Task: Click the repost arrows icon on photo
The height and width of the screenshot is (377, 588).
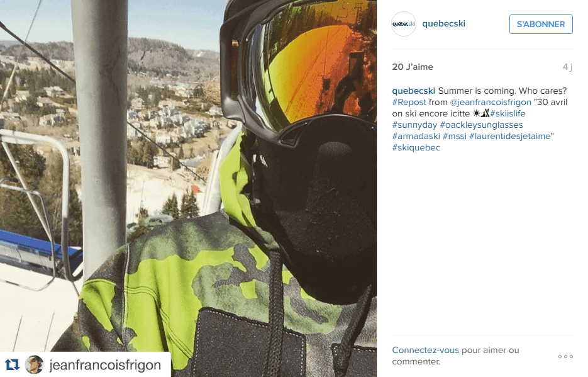Action: click(x=12, y=364)
